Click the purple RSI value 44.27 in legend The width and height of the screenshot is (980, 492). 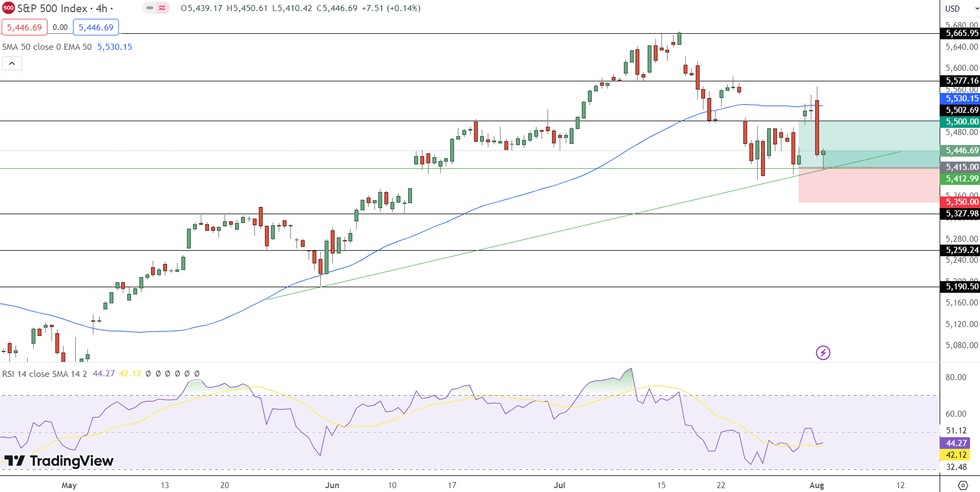104,374
